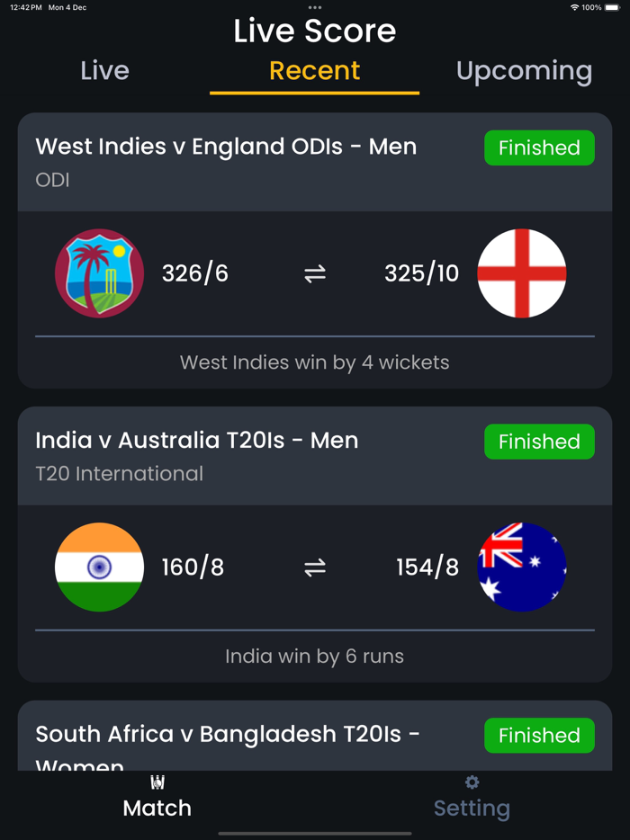The image size is (630, 840).
Task: Select the Recent tab
Action: (314, 70)
